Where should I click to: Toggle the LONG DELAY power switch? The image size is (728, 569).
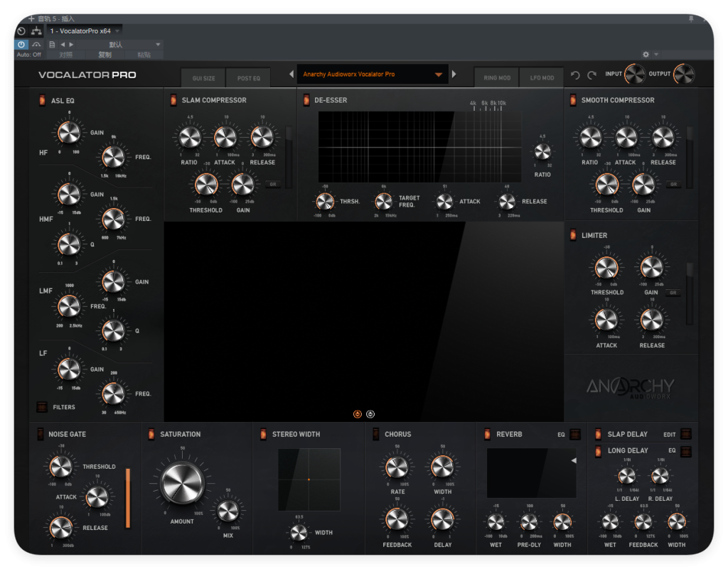pyautogui.click(x=598, y=450)
